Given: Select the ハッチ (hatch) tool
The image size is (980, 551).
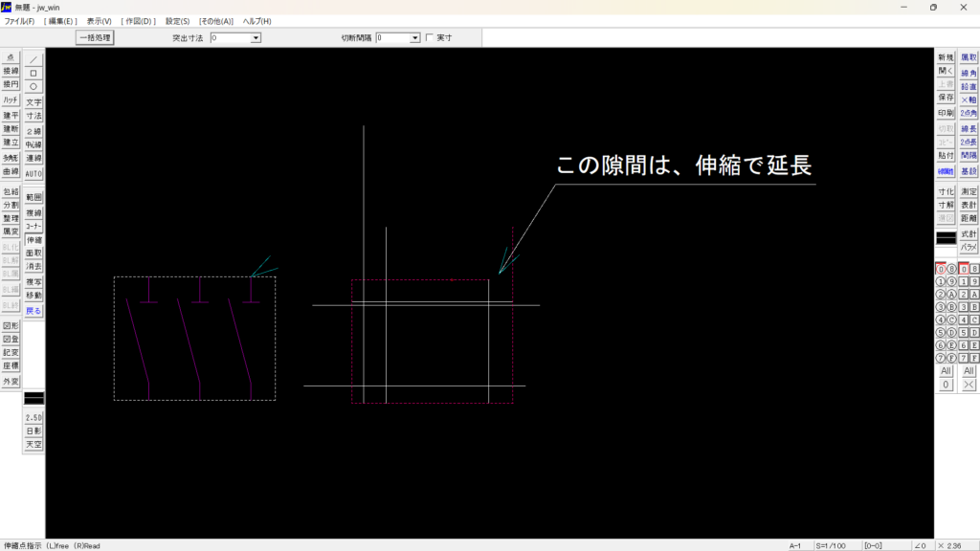Looking at the screenshot, I should 11,99.
